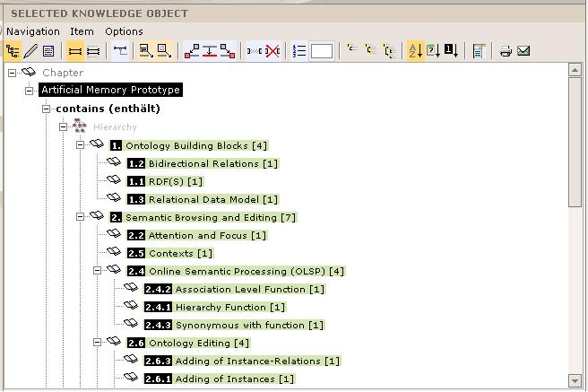
Task: Select 2.5 Contexts [1]
Action: pyautogui.click(x=170, y=254)
